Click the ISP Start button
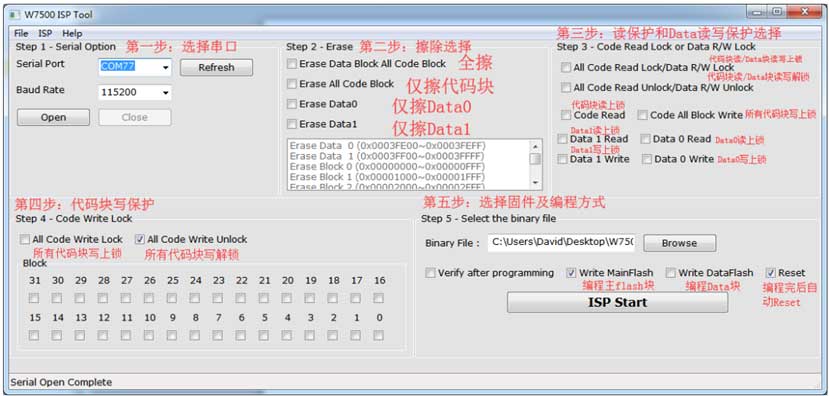 [x=617, y=302]
